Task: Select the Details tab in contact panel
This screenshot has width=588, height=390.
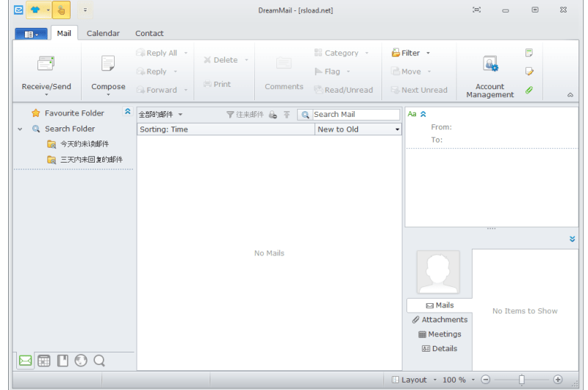Action: [440, 349]
